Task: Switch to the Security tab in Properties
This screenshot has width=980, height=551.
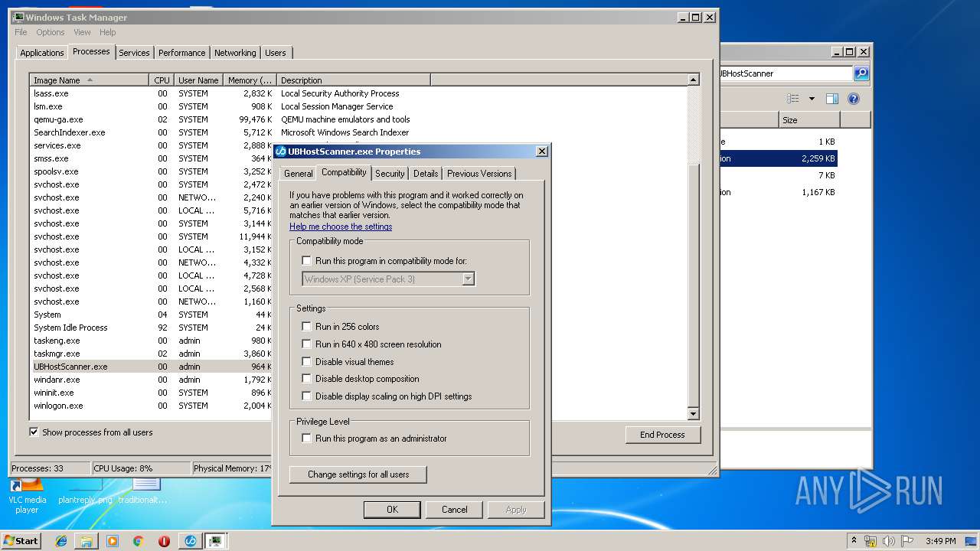Action: point(390,174)
